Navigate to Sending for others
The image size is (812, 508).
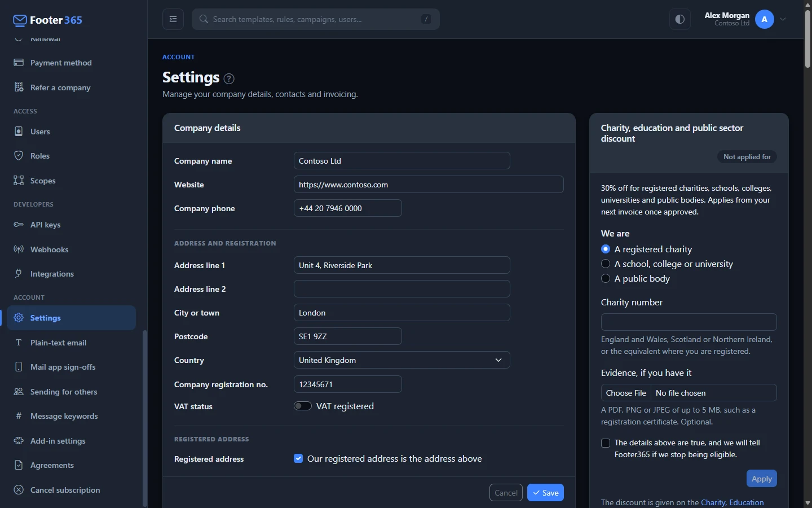click(71, 392)
